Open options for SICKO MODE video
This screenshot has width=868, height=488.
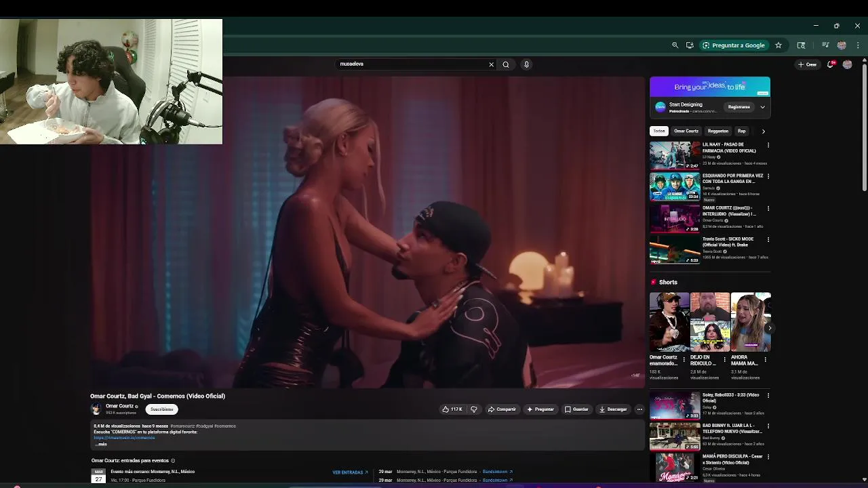coord(768,239)
